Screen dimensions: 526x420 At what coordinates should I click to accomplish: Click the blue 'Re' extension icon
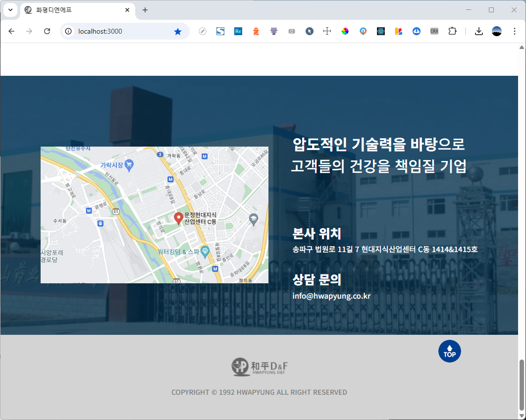[238, 31]
